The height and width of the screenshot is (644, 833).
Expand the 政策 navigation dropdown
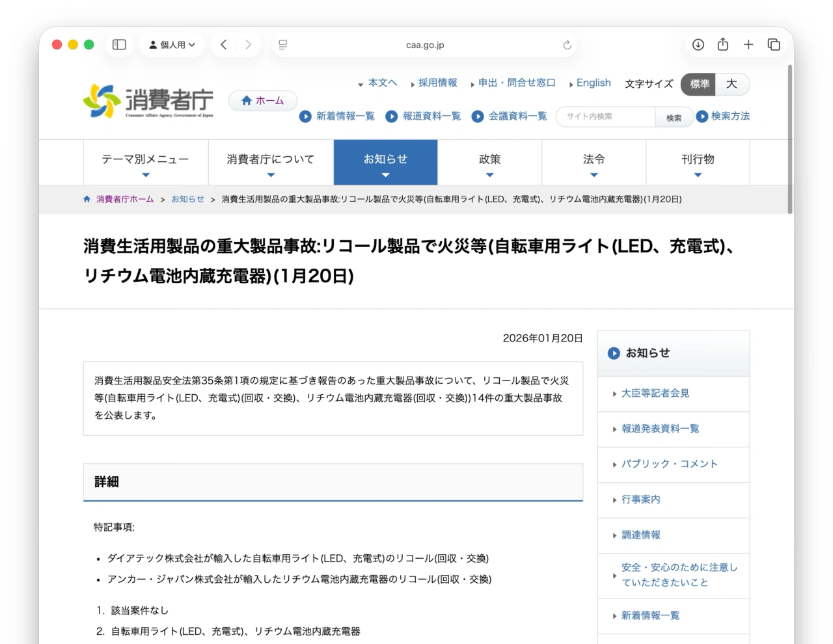click(490, 162)
